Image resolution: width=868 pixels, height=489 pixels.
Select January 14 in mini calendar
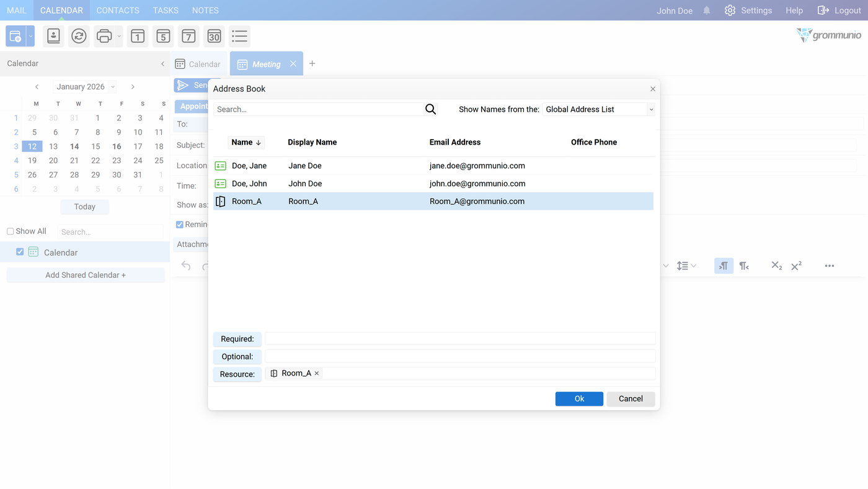pyautogui.click(x=74, y=147)
